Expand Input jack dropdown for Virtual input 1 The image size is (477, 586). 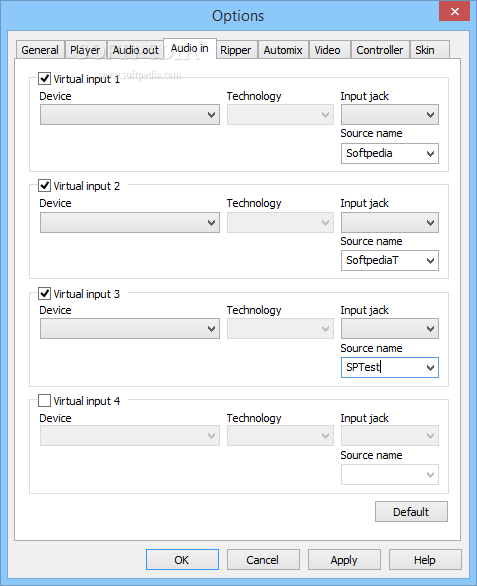(390, 115)
